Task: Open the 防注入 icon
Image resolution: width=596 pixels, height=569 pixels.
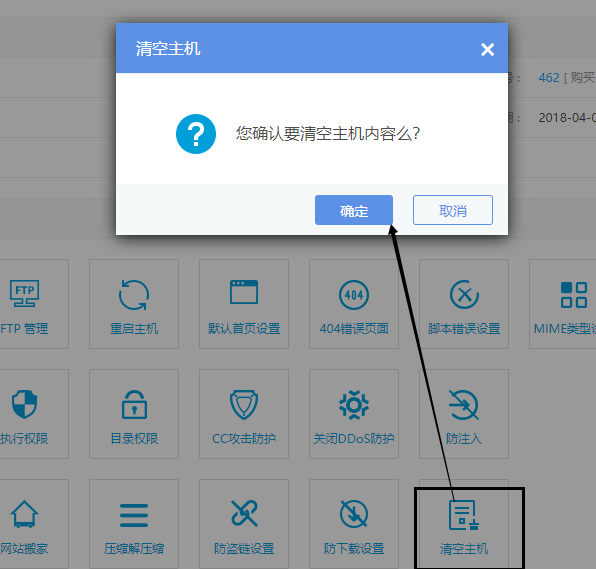Action: coord(464,405)
